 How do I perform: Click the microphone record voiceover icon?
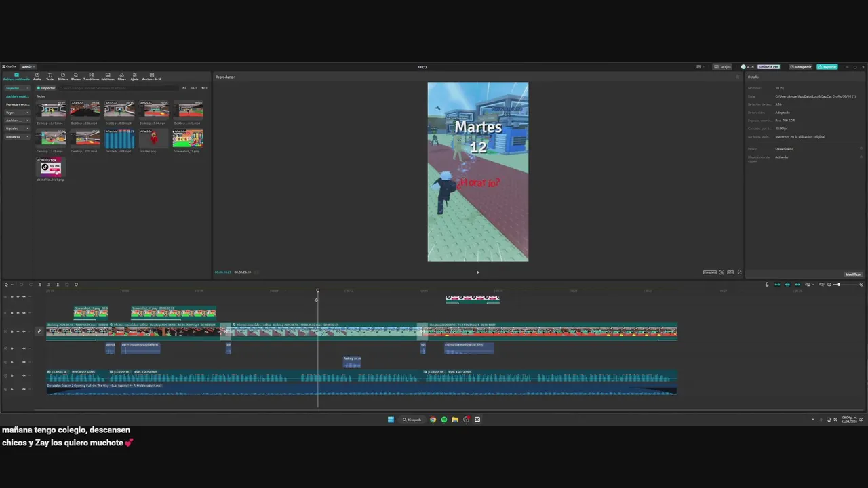pyautogui.click(x=767, y=285)
